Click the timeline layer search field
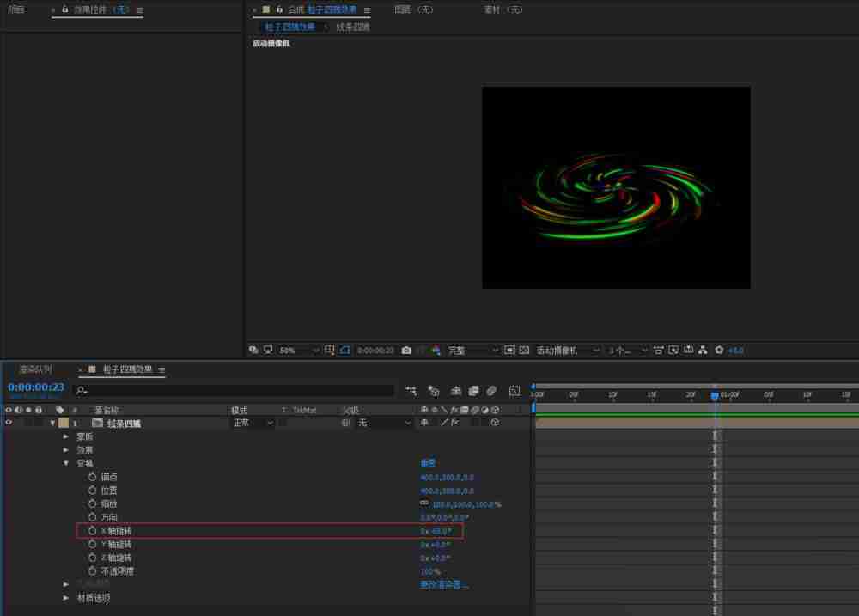This screenshot has height=616, width=859. click(x=234, y=390)
